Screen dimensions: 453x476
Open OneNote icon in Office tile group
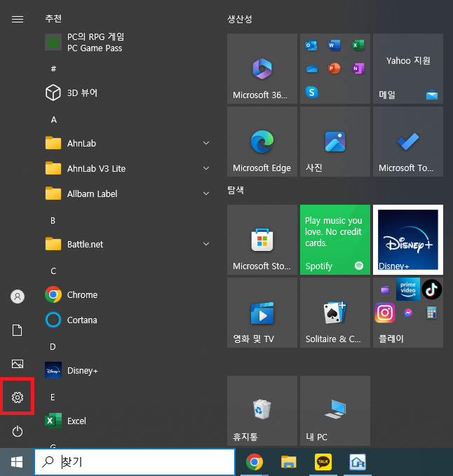click(x=358, y=68)
